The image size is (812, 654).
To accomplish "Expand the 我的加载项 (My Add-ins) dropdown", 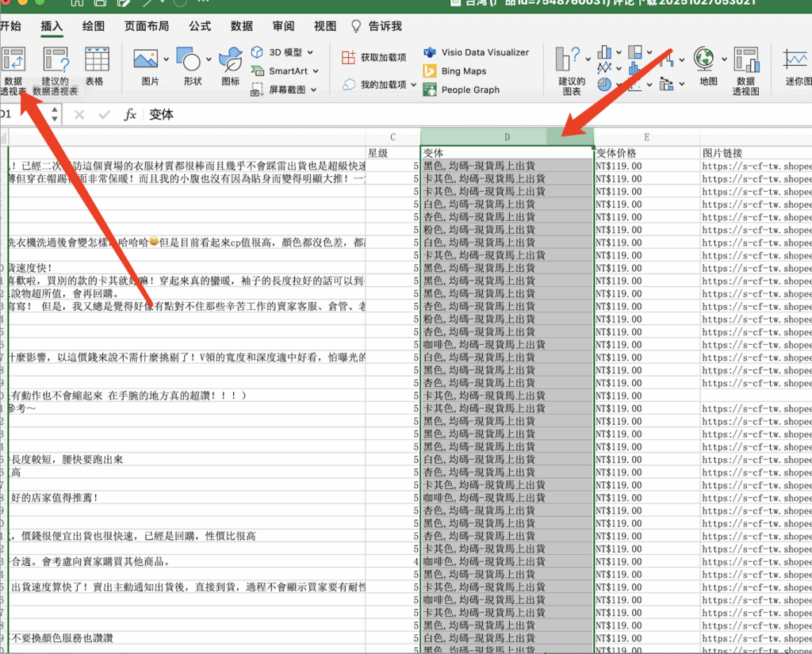I will click(413, 84).
